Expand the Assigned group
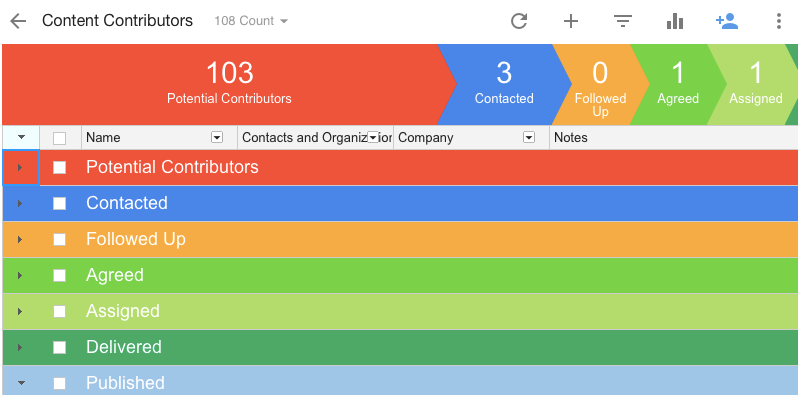798x395 pixels. tap(20, 312)
